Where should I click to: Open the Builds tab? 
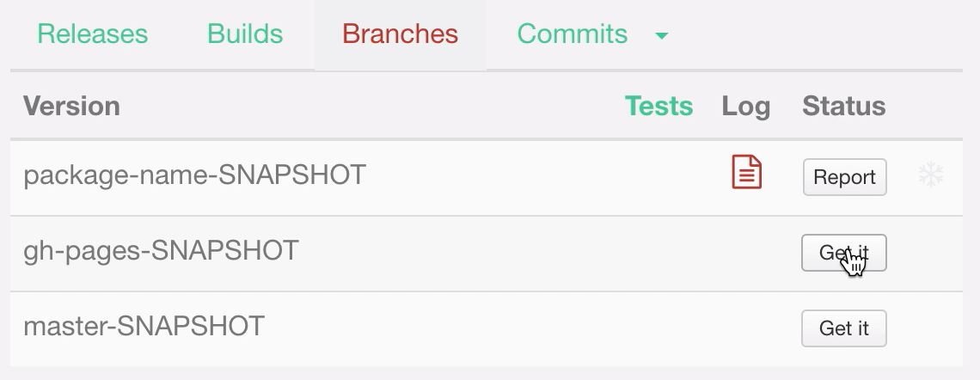click(x=245, y=34)
